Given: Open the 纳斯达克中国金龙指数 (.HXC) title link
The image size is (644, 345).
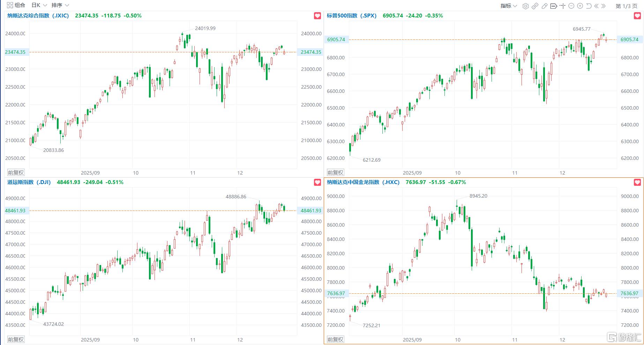Looking at the screenshot, I should click(363, 182).
